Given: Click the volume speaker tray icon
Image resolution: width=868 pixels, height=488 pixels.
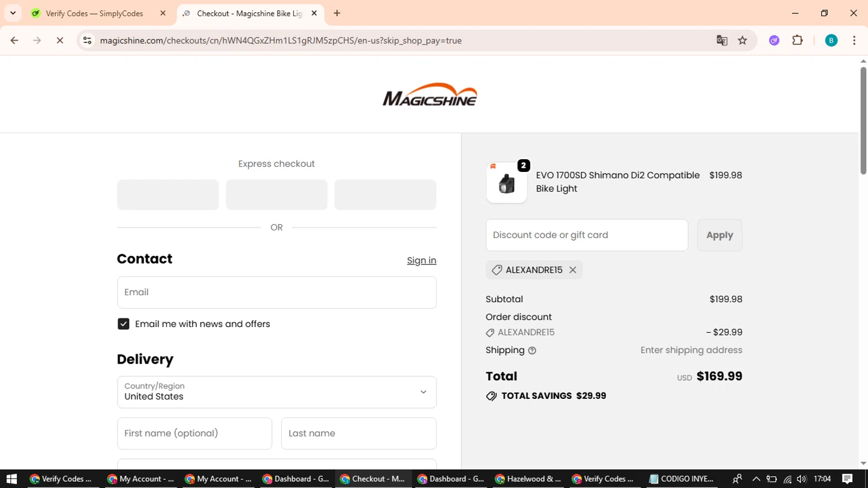Looking at the screenshot, I should click(801, 479).
